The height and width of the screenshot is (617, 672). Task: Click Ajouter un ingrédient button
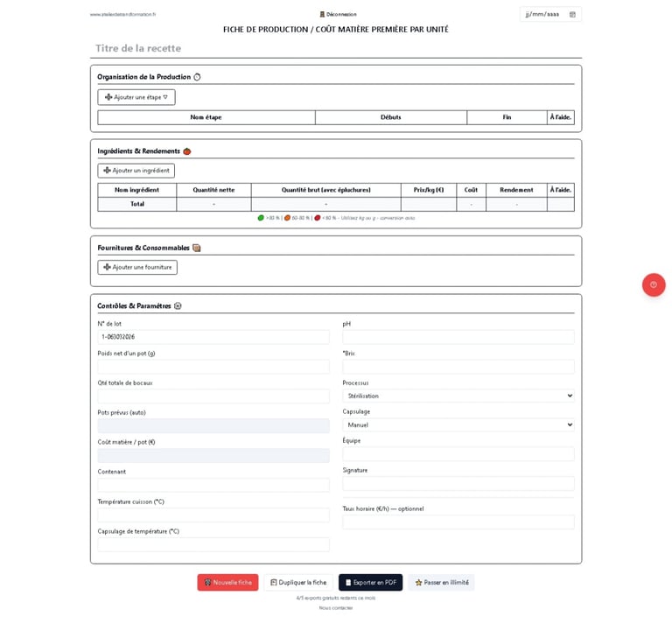pos(136,171)
